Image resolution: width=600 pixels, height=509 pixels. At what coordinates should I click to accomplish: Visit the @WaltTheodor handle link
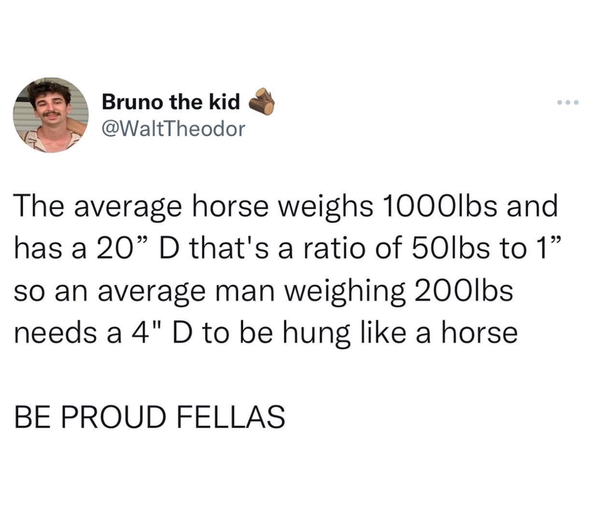(x=173, y=128)
